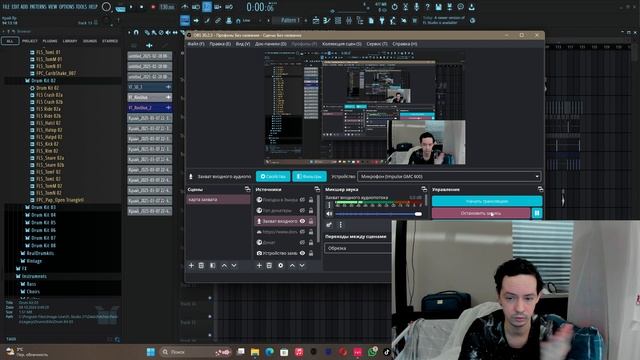Click the FL Studio tempo 130 field
This screenshot has width=640, height=360.
click(167, 7)
